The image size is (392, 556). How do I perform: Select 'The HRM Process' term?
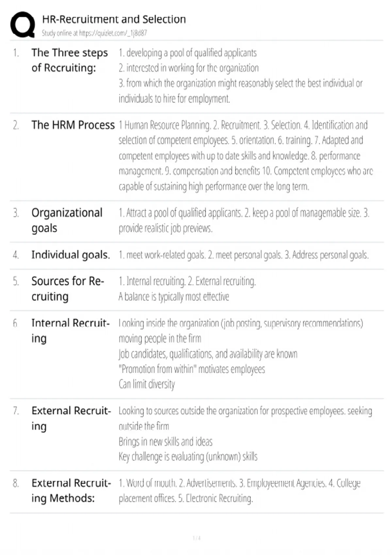[x=73, y=125]
